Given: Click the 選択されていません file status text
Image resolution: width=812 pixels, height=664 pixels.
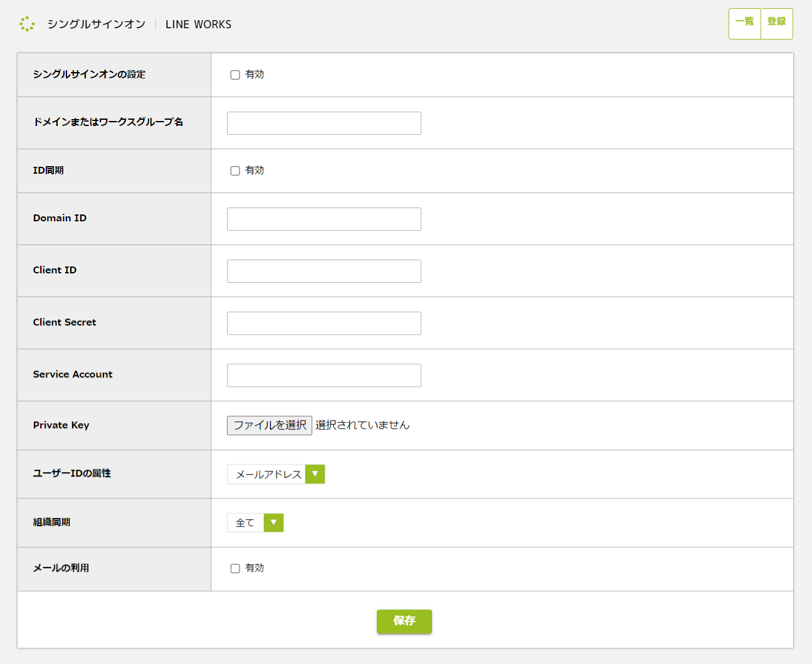Looking at the screenshot, I should coord(362,425).
